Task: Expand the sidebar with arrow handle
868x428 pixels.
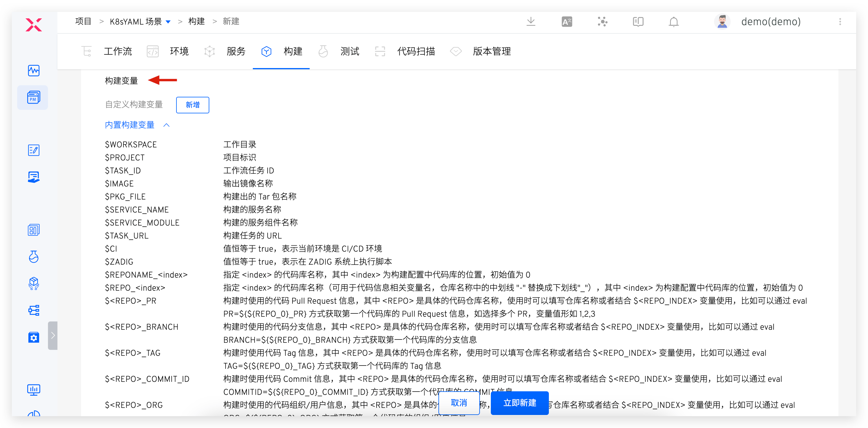Action: (53, 335)
